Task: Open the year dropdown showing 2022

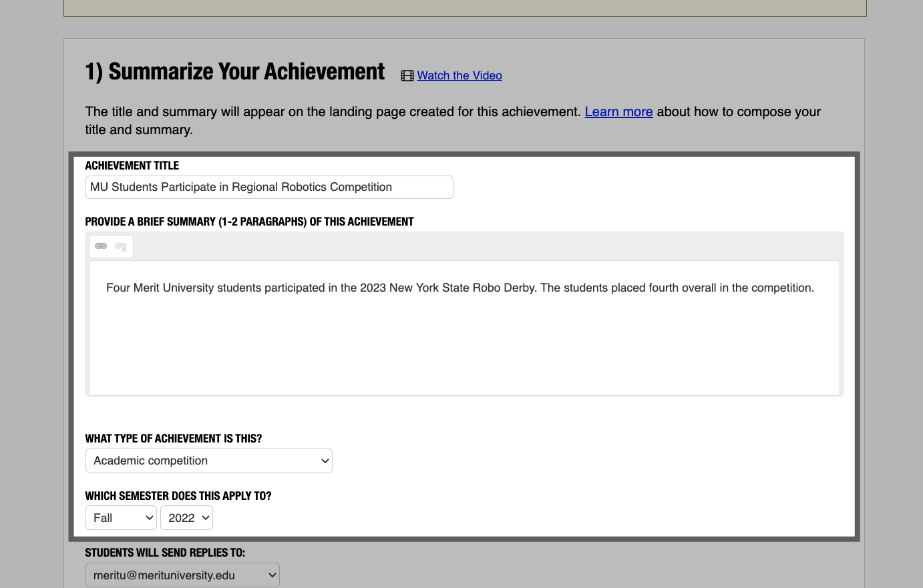Action: (186, 517)
